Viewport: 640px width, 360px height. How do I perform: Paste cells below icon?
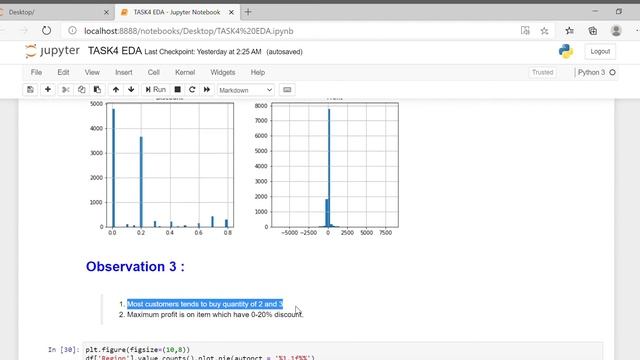pos(97,90)
